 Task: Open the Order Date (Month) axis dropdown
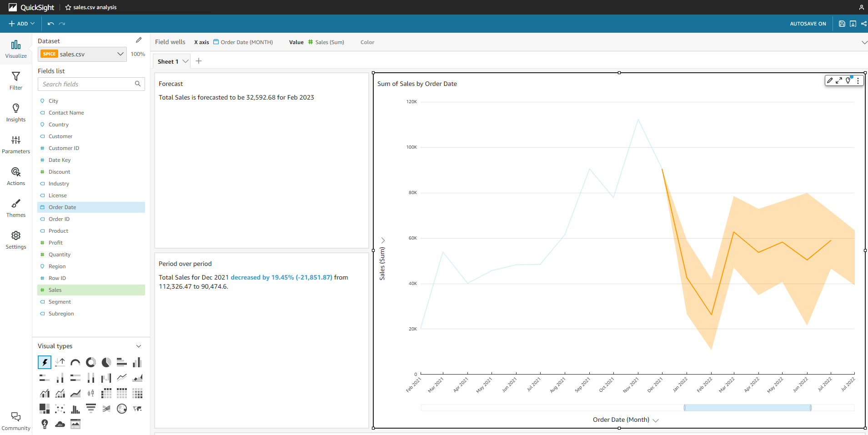point(656,420)
